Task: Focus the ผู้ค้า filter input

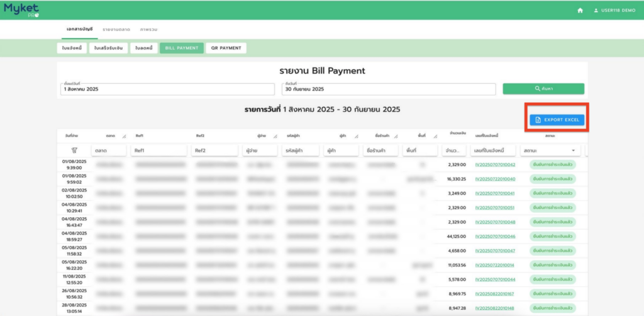Action: [341, 151]
